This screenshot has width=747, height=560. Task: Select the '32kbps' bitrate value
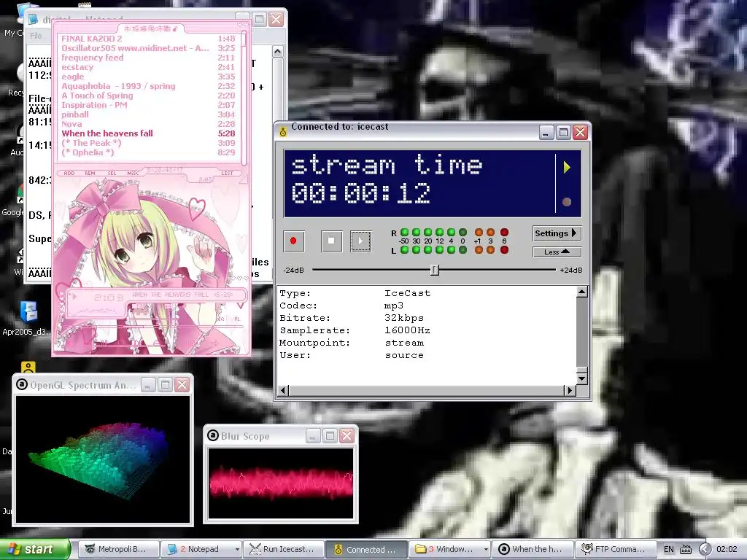tap(404, 318)
